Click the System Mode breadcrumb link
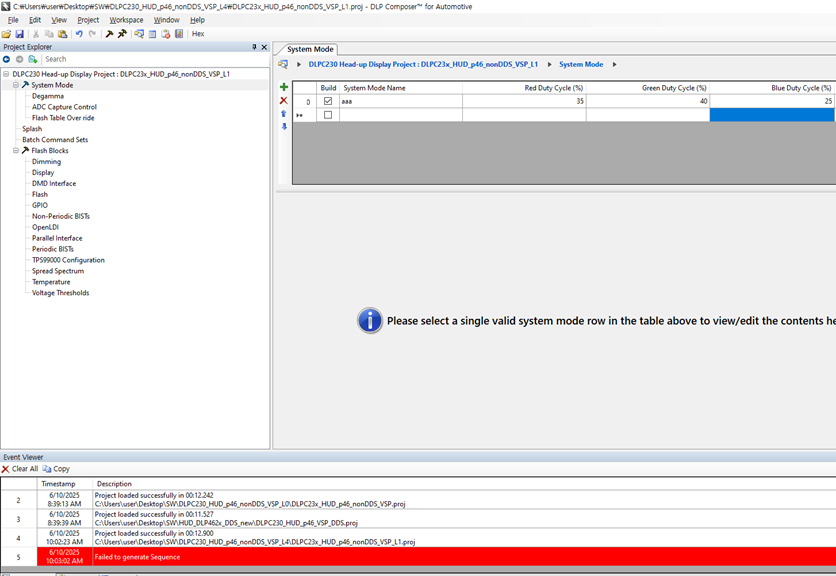The width and height of the screenshot is (836, 576). (x=581, y=64)
